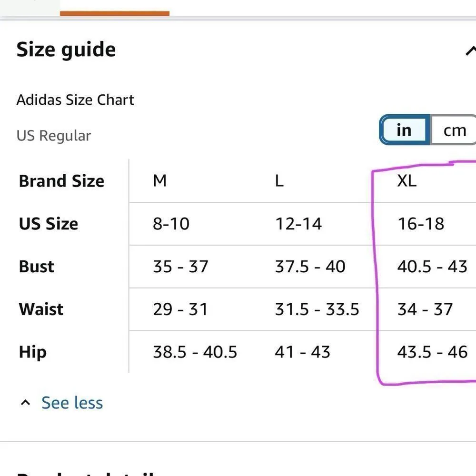476x476 pixels.
Task: Collapse the Size guide section chevron
Action: (470, 50)
